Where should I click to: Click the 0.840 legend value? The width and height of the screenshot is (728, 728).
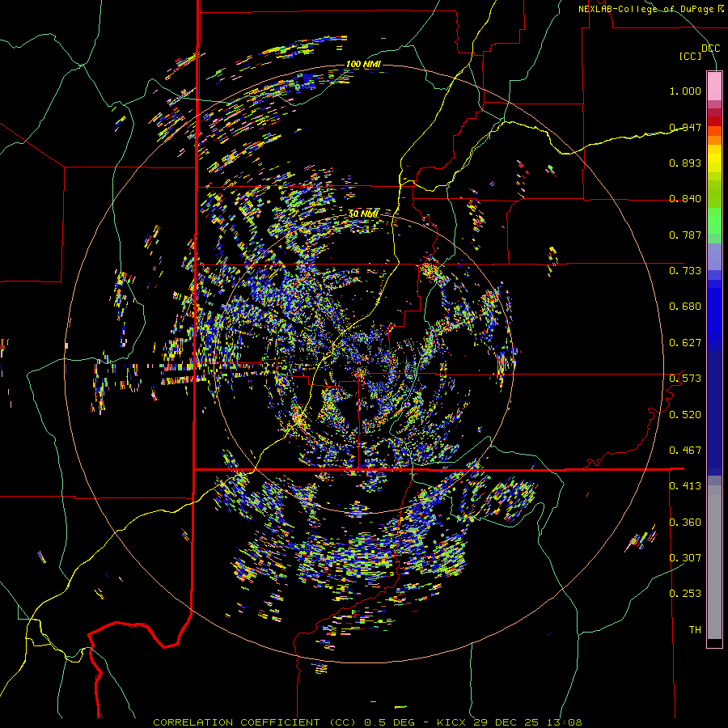point(685,199)
